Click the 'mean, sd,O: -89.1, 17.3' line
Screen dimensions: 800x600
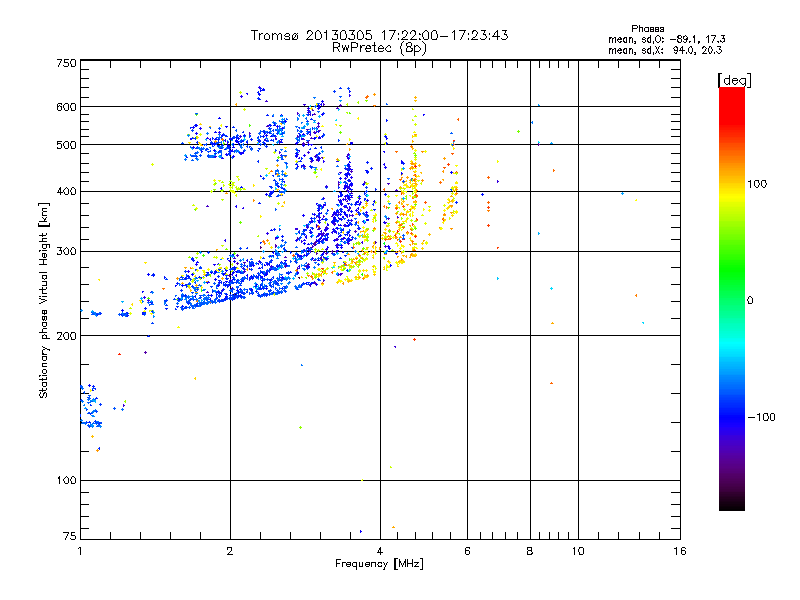pos(667,39)
